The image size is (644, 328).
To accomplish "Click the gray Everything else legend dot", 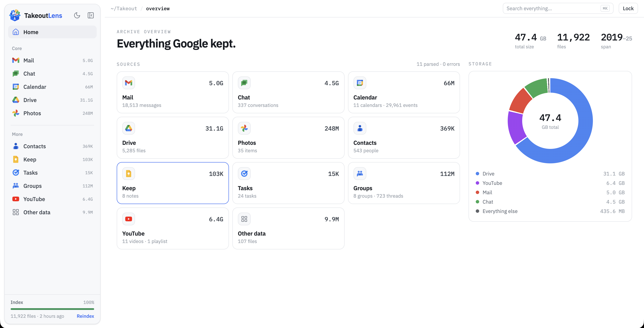I will tap(477, 211).
